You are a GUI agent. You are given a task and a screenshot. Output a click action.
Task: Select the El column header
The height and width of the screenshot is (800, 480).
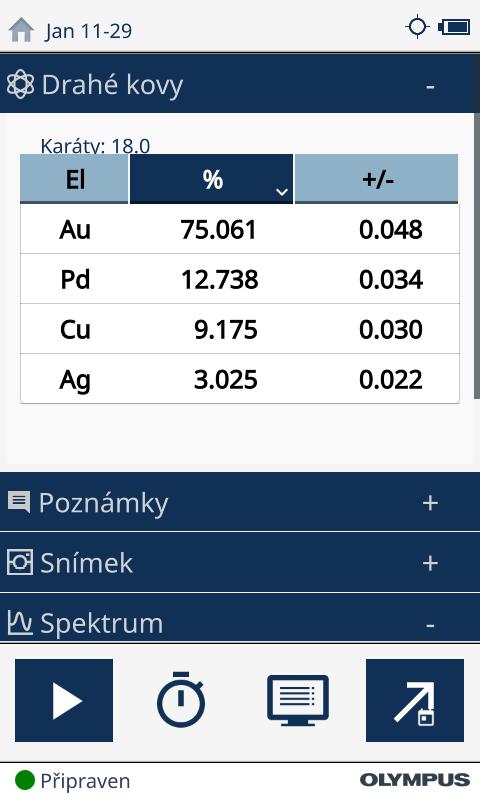(x=74, y=179)
